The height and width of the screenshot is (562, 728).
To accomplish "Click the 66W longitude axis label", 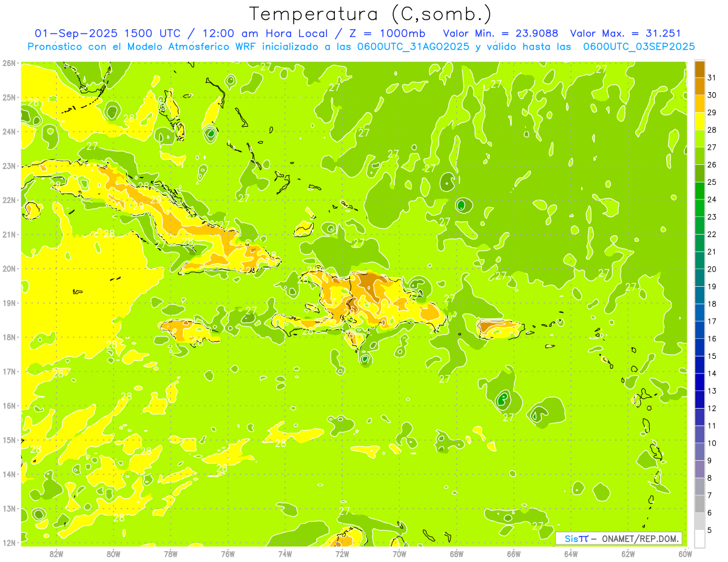I will click(x=514, y=554).
